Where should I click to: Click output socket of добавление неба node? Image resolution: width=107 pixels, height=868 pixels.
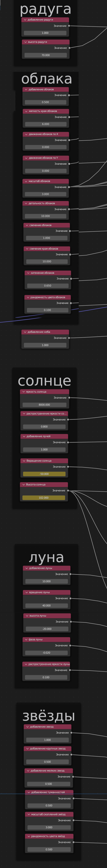69,338
